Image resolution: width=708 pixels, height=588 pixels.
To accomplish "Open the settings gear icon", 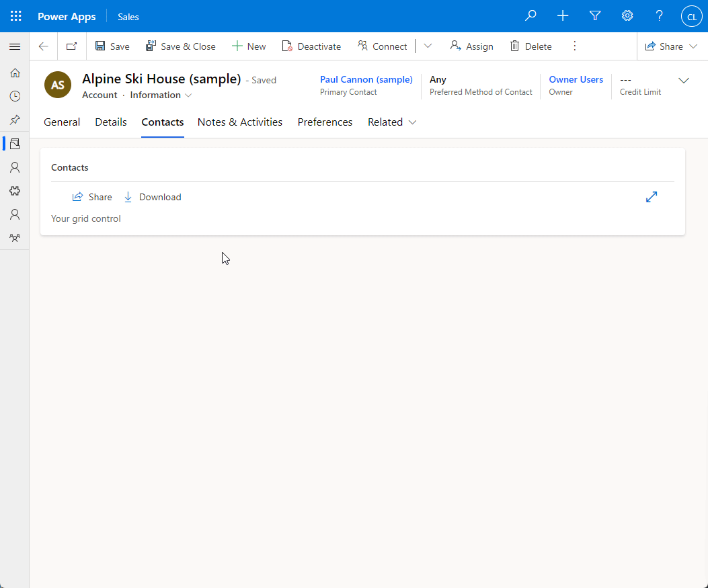I will 627,16.
